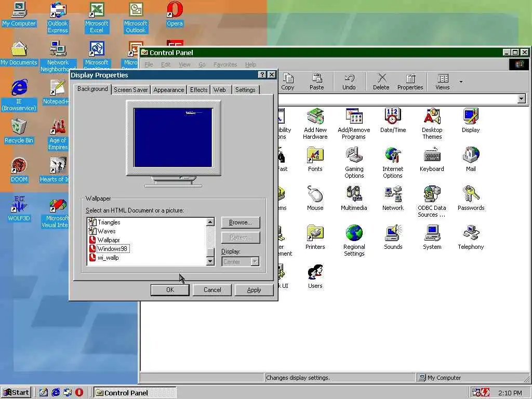Click the DOOM desktop shortcut
This screenshot has width=532, height=399.
click(x=19, y=170)
